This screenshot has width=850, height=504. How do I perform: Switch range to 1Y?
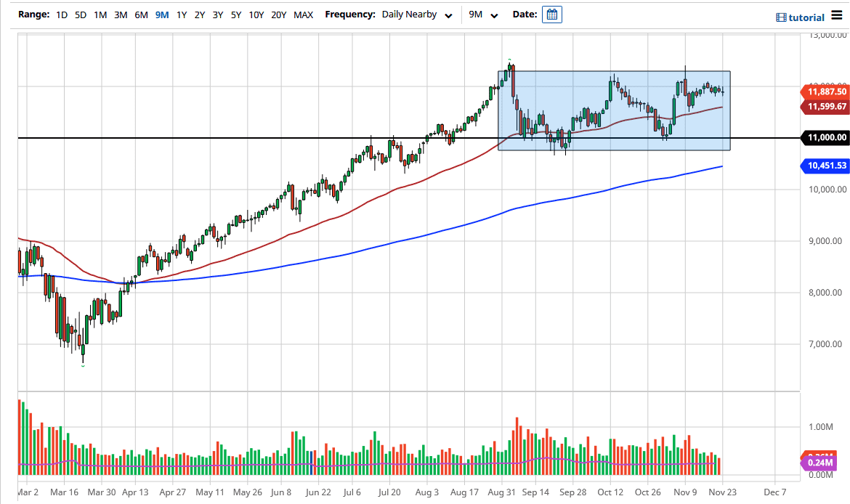(182, 14)
